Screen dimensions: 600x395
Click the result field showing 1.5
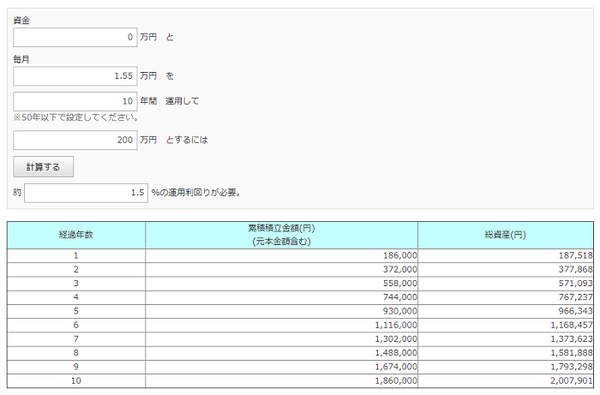86,193
